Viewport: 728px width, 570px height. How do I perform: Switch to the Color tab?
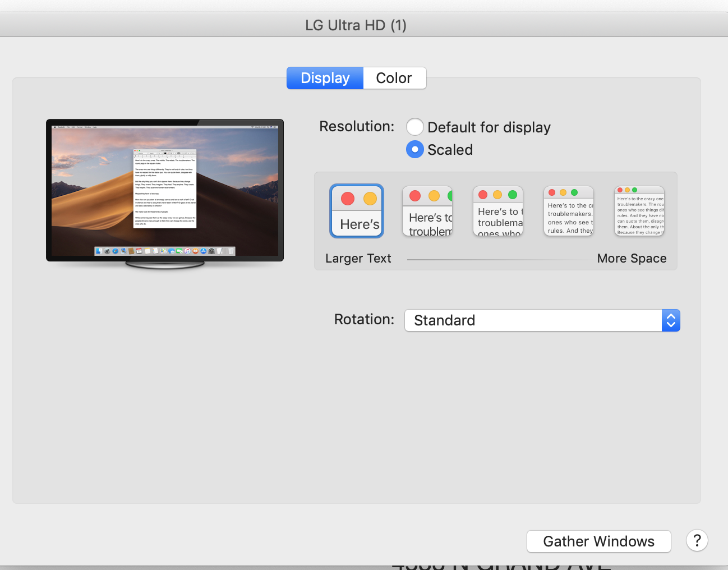pos(394,78)
